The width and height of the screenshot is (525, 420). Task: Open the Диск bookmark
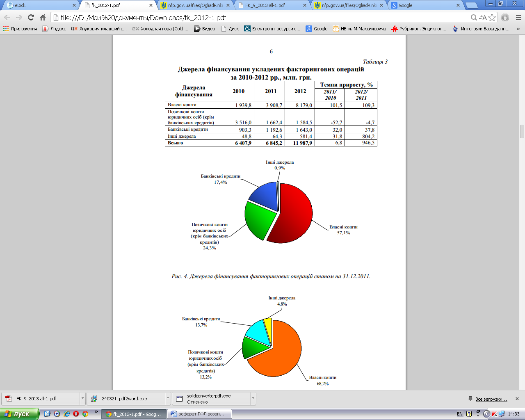tap(230, 29)
